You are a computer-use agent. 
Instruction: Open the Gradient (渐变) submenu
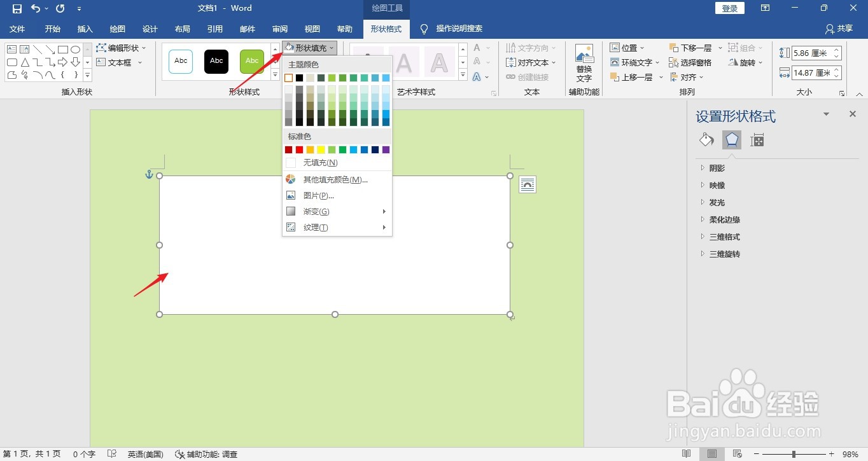(337, 211)
